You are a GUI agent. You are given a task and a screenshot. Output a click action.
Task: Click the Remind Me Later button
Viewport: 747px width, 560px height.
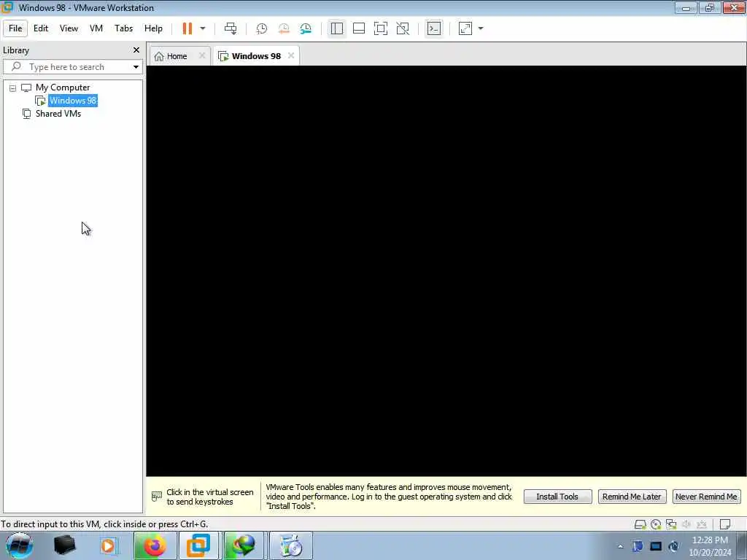coord(632,497)
